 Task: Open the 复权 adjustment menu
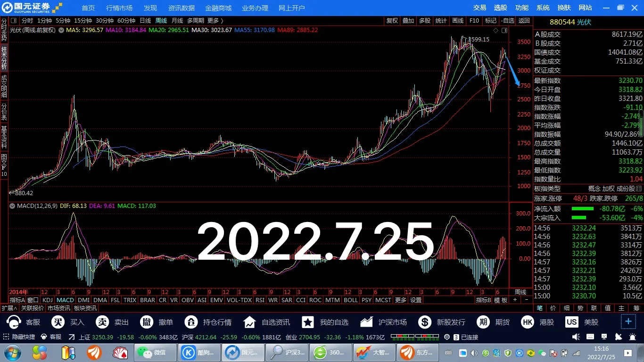[x=392, y=21]
